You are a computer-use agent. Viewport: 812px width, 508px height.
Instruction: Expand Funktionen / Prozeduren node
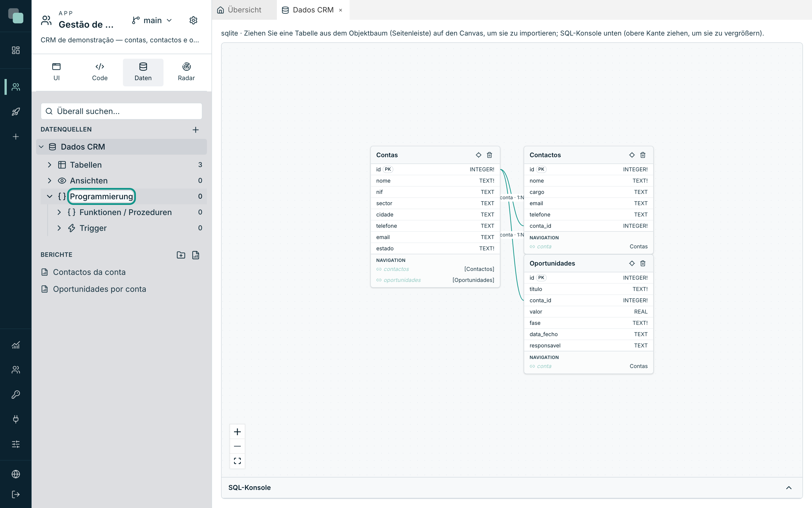59,212
